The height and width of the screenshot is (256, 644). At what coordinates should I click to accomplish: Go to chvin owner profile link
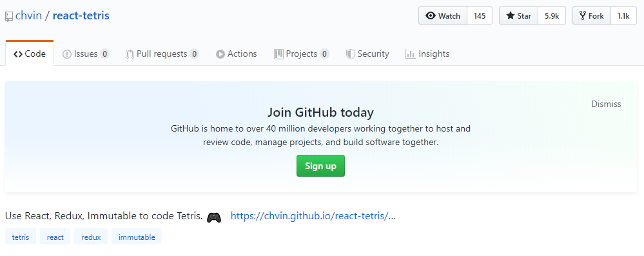point(29,16)
